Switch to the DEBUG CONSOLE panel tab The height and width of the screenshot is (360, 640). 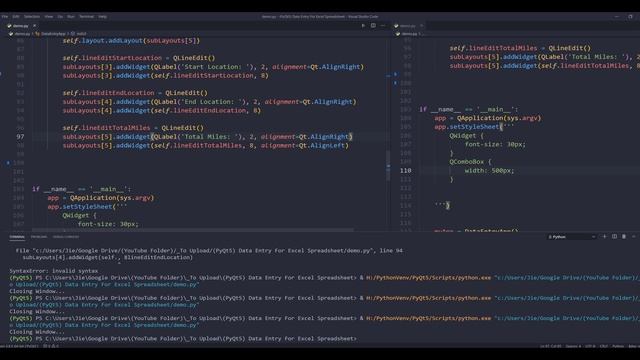pyautogui.click(x=66, y=237)
